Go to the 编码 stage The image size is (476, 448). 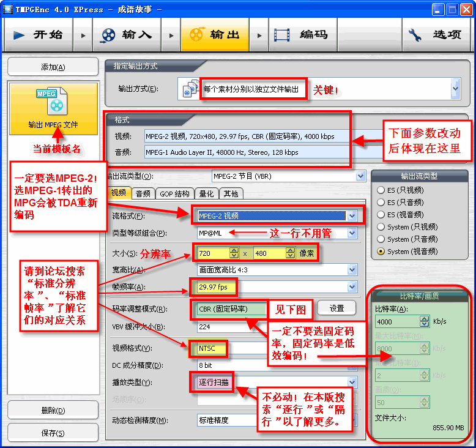click(303, 35)
